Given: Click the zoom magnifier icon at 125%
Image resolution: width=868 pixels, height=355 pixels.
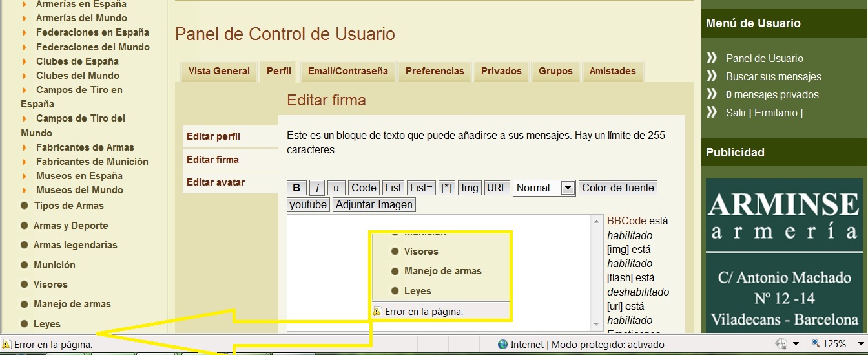Looking at the screenshot, I should coord(816,344).
